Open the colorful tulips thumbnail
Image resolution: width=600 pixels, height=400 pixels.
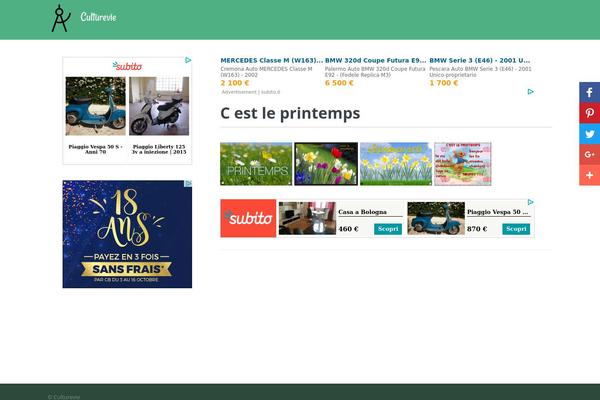point(326,164)
